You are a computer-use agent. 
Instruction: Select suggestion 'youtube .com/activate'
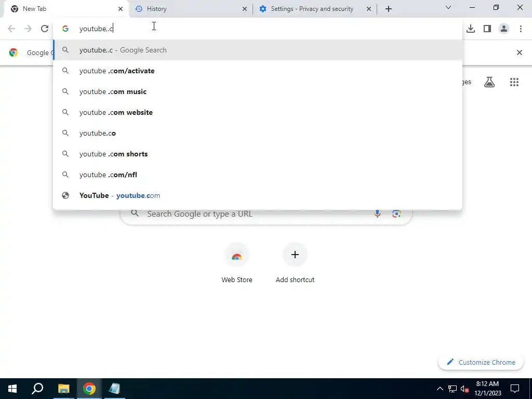point(258,71)
